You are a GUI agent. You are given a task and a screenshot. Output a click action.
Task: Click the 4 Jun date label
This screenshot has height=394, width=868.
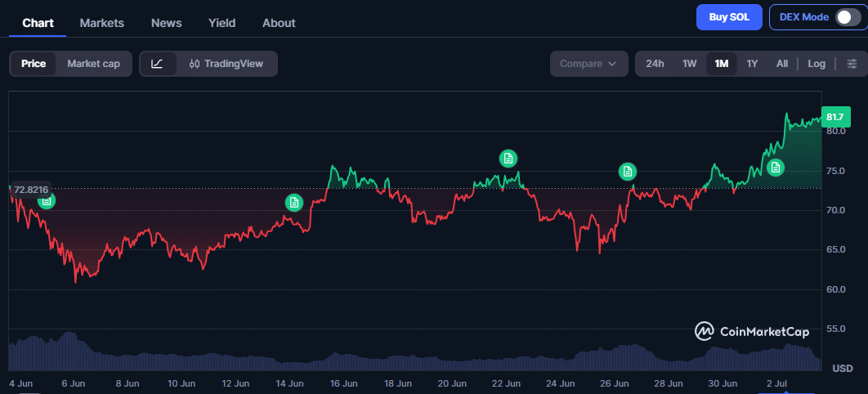tap(20, 383)
